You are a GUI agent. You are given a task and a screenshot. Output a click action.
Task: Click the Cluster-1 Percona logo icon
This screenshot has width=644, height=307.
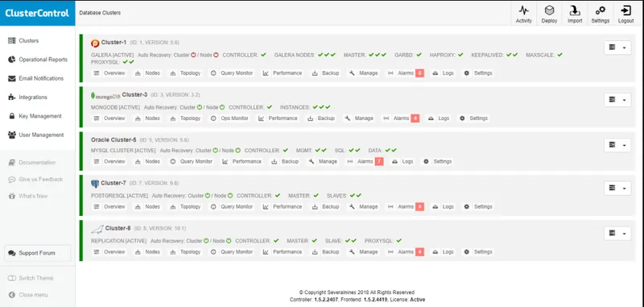pos(95,43)
